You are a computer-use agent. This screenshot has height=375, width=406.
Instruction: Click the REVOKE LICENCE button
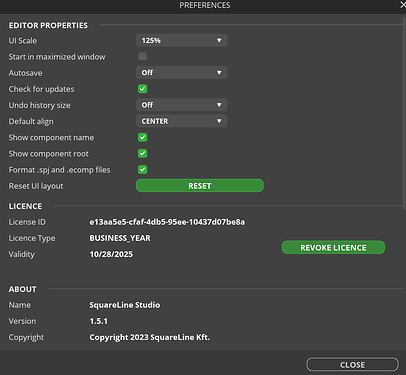click(333, 248)
